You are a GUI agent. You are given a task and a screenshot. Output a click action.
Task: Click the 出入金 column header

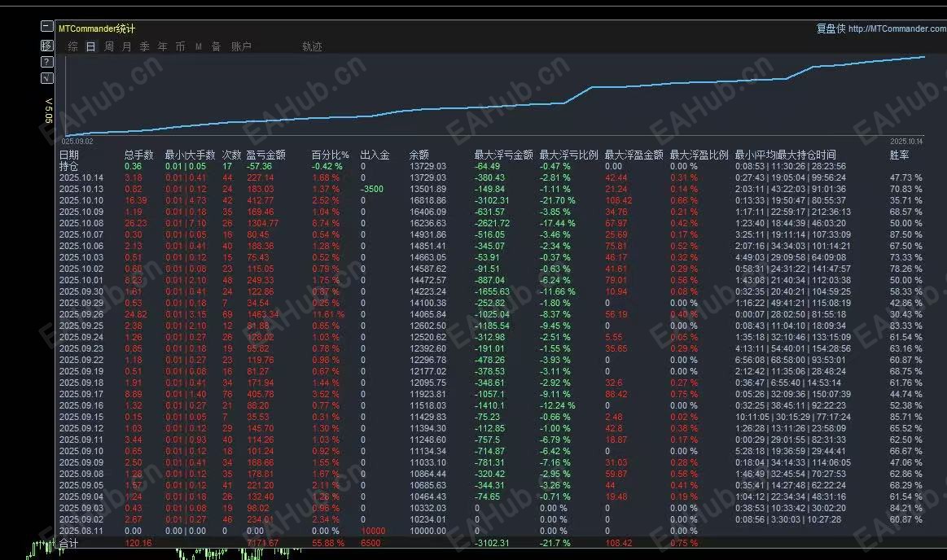(x=375, y=155)
